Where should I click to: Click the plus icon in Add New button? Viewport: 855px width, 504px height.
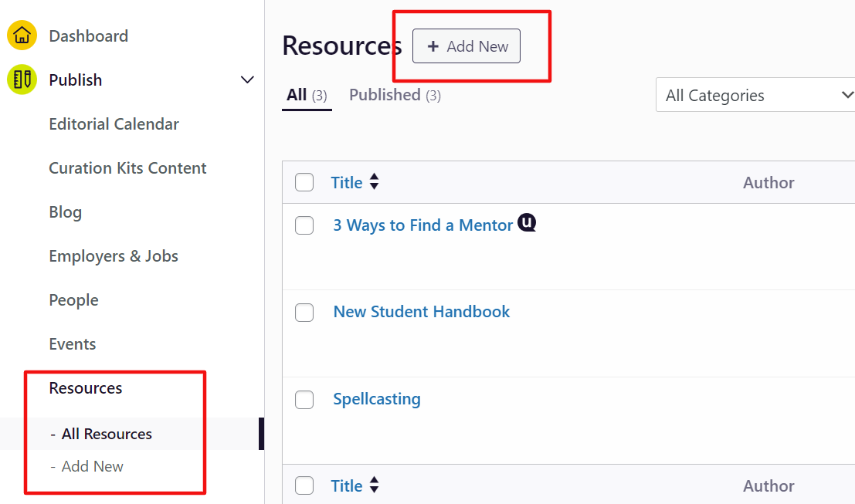coord(433,46)
